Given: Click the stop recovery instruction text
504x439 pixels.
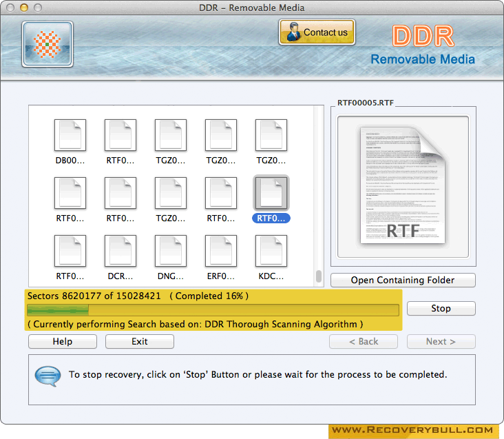Looking at the screenshot, I should click(x=258, y=375).
